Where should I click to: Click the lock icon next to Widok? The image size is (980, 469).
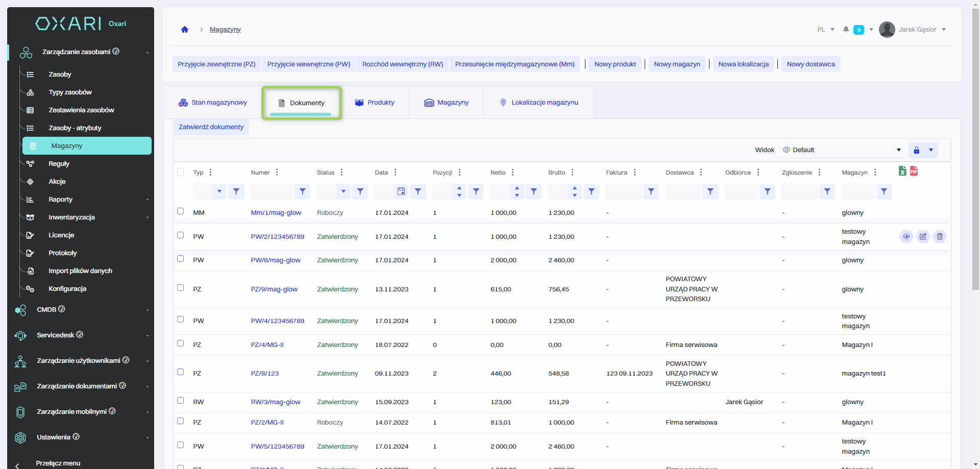[916, 150]
